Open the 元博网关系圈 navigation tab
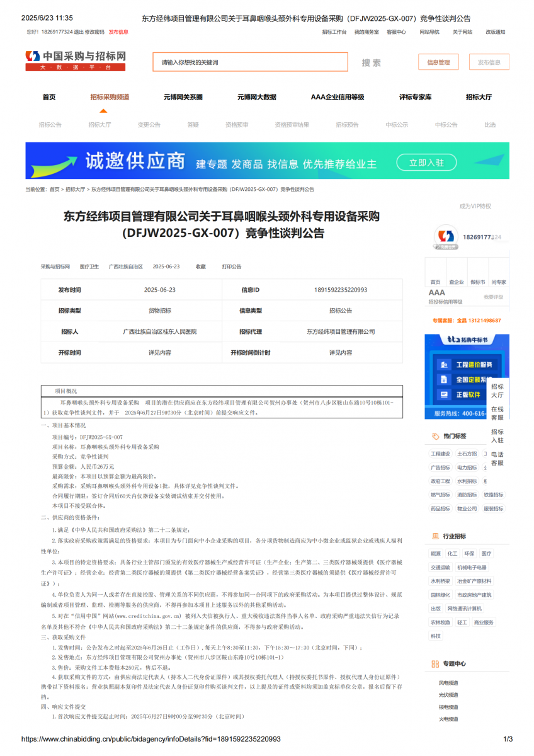 pos(183,97)
